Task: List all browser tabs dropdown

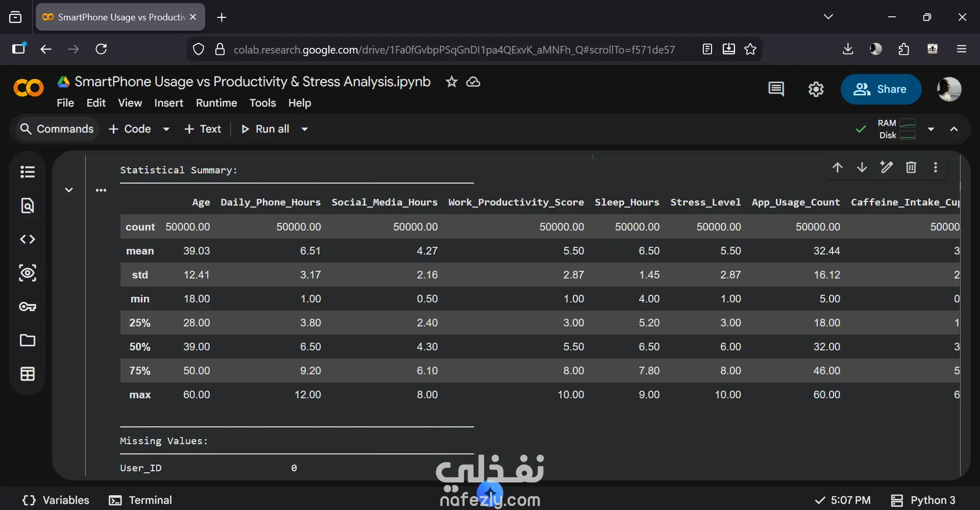Action: 828,17
